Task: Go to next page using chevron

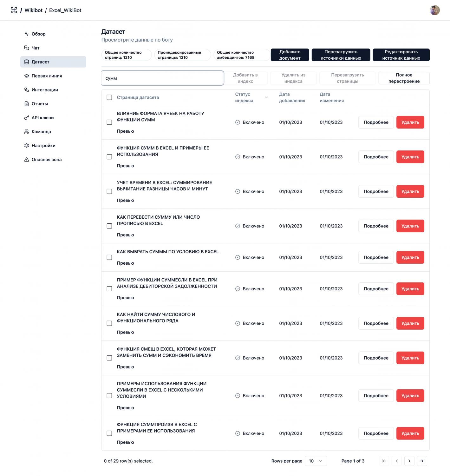Action: point(409,461)
